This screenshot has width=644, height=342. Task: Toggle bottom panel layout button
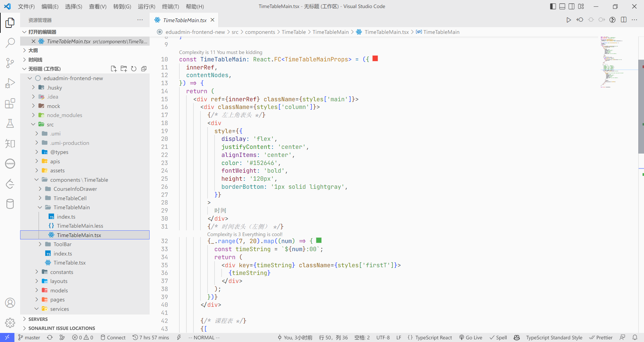pos(562,6)
